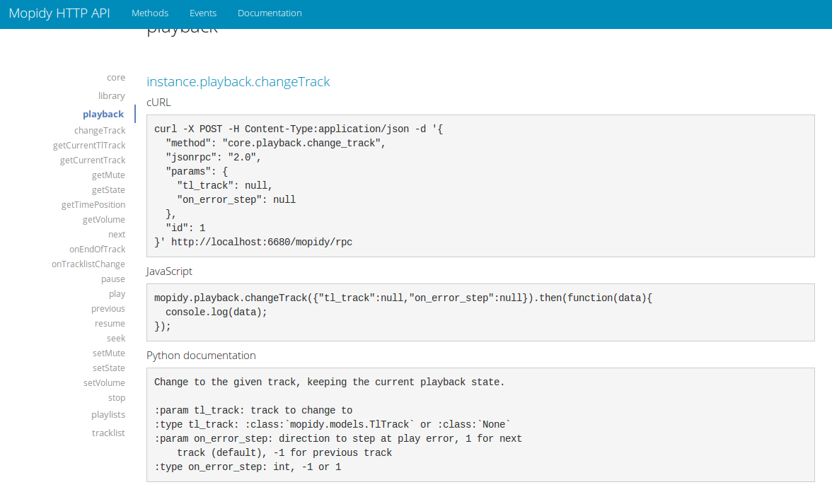The image size is (832, 504).
Task: Select the pause method link
Action: (x=113, y=279)
